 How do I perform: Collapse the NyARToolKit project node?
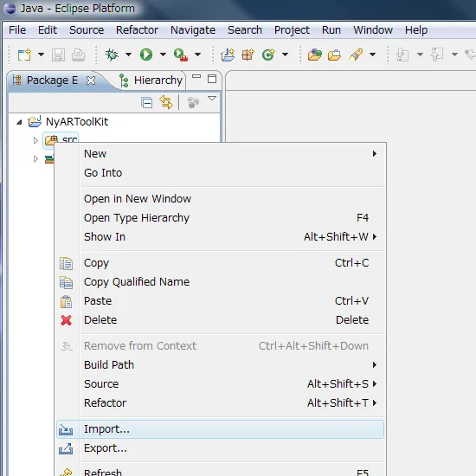[x=19, y=122]
